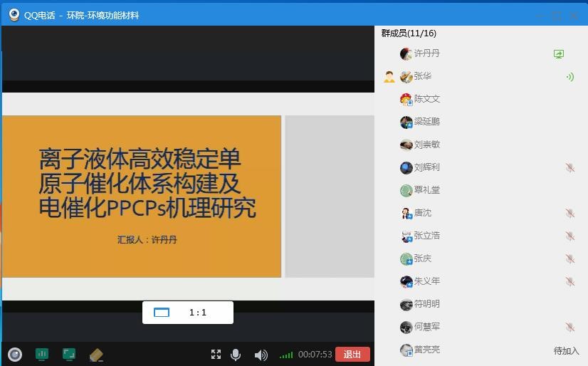
Task: Click the fit-window icon in zoom popup
Action: click(x=162, y=313)
